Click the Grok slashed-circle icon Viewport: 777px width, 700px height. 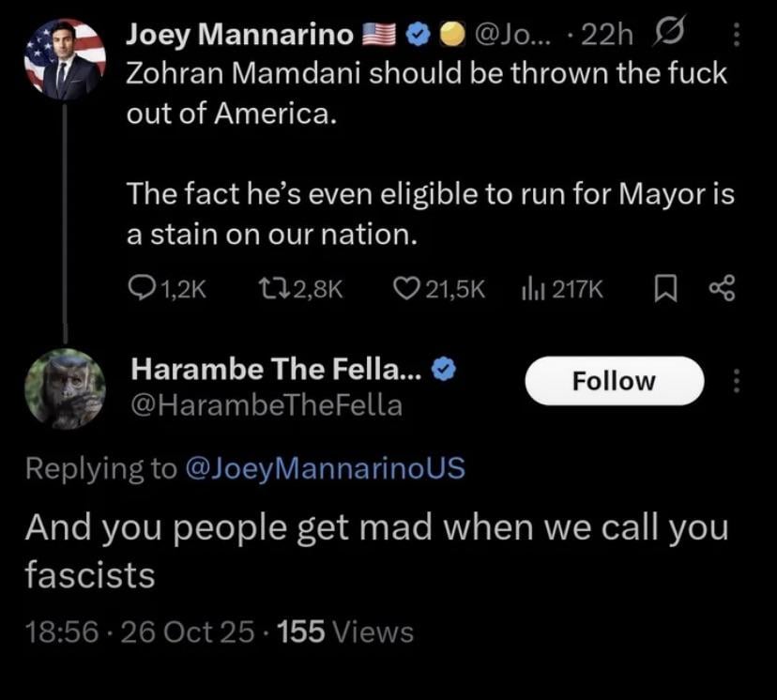[x=676, y=37]
